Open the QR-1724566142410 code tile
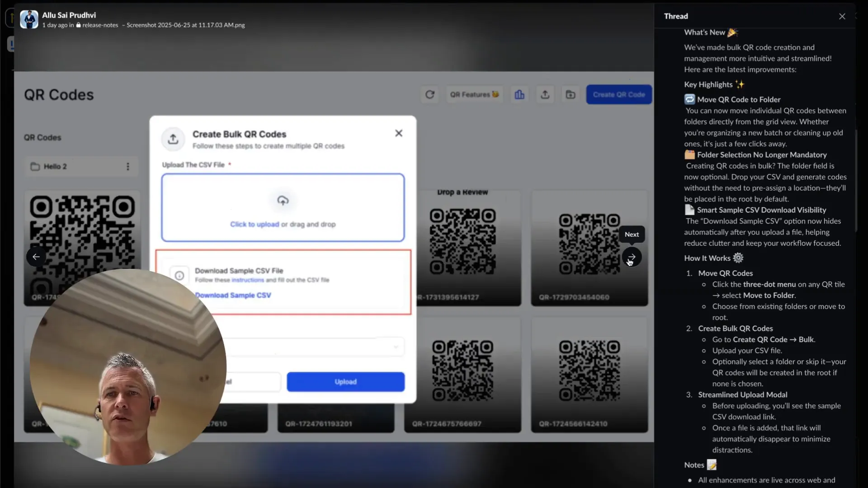This screenshot has height=488, width=868. [589, 375]
